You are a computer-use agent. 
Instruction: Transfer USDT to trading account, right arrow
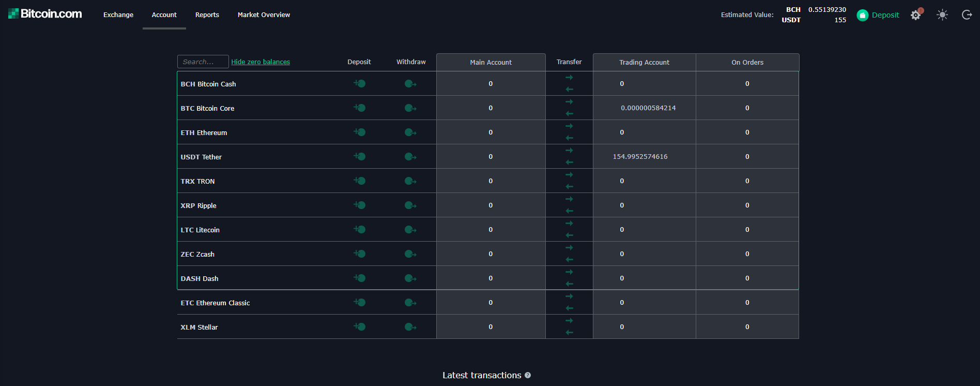pos(569,151)
